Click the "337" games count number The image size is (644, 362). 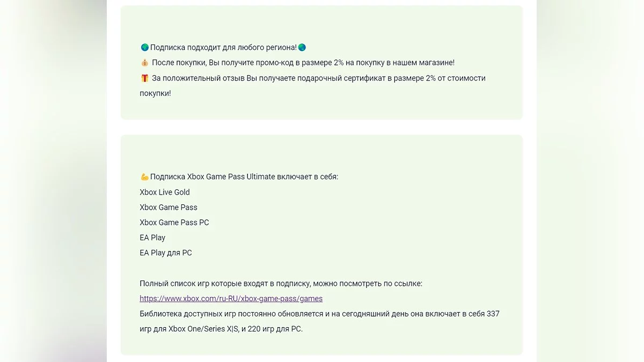(493, 314)
